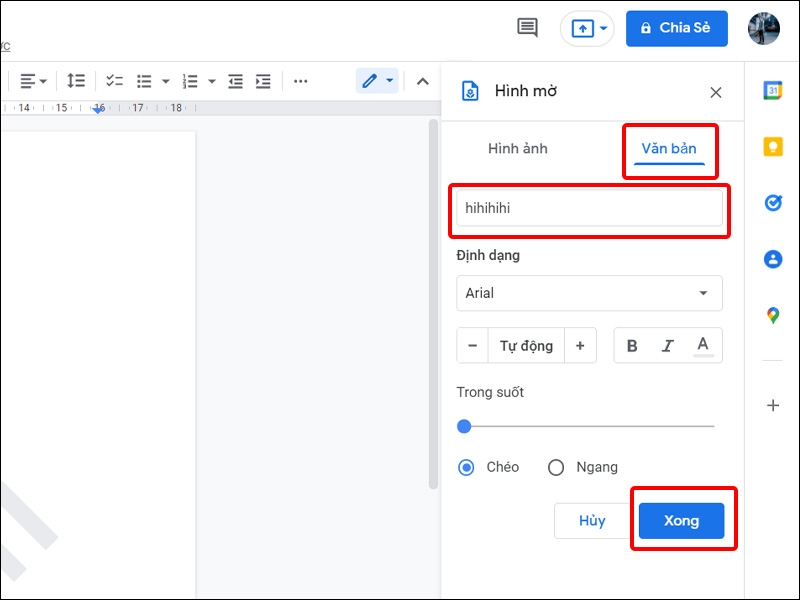Click the Định dạng heading text
The height and width of the screenshot is (600, 800).
click(488, 255)
